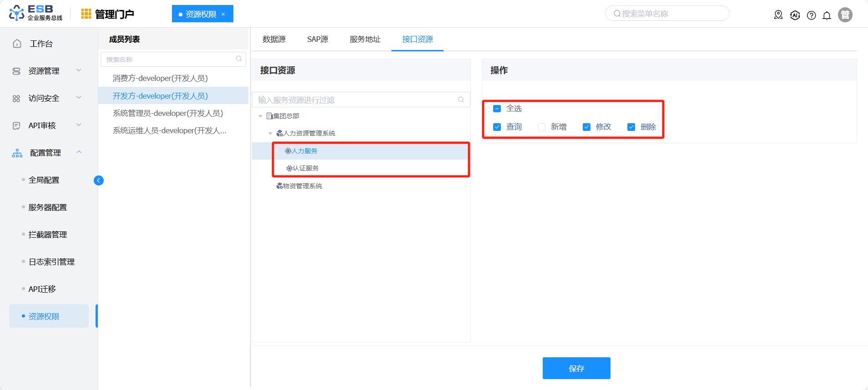This screenshot has height=390, width=868.
Task: Expand the 资源管理 menu chevron
Action: coord(79,70)
